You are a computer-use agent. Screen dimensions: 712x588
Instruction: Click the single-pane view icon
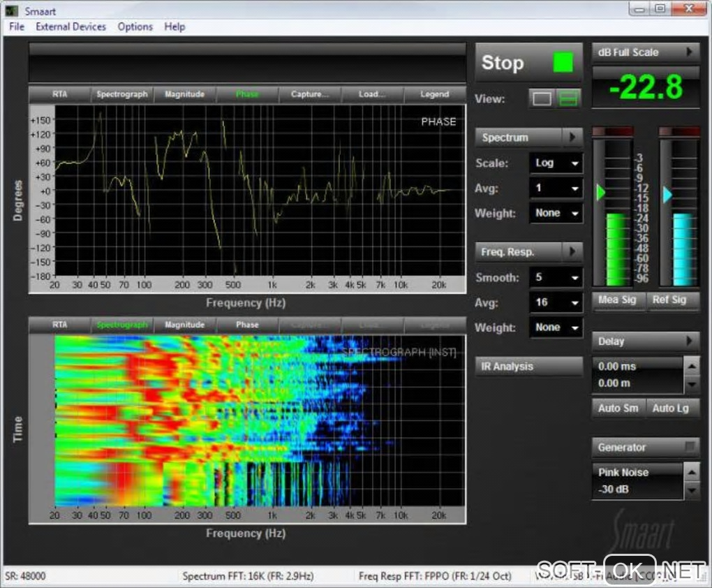542,99
